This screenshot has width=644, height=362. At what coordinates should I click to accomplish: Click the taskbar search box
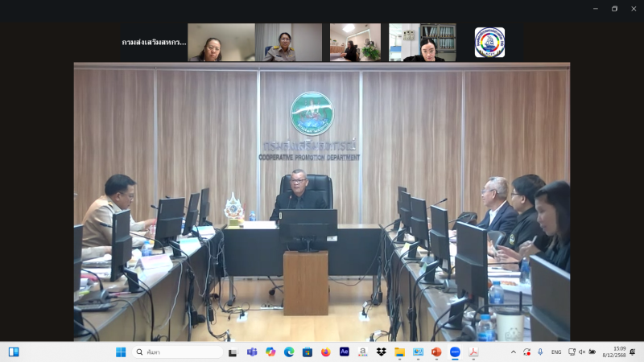(x=179, y=352)
